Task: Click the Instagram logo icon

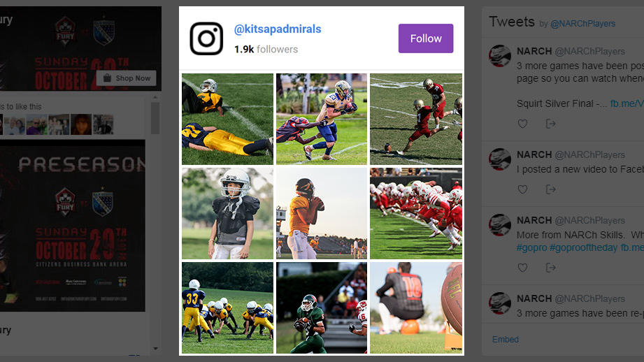Action: 206,38
